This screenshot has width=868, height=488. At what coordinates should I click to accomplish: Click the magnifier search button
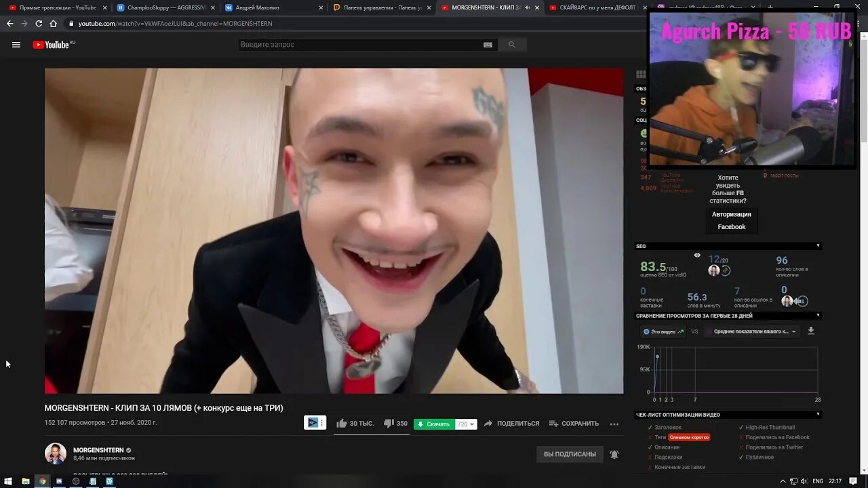512,45
